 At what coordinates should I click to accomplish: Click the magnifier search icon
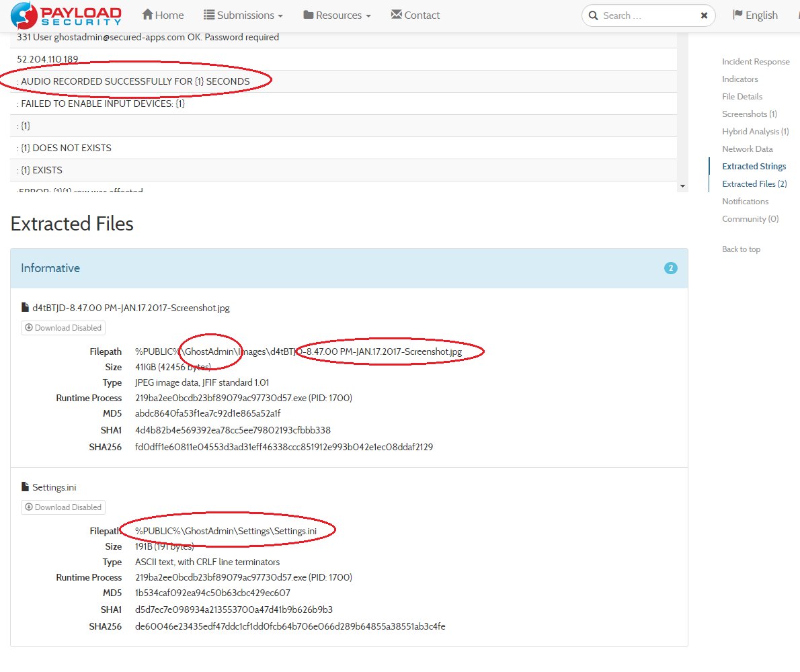click(593, 16)
